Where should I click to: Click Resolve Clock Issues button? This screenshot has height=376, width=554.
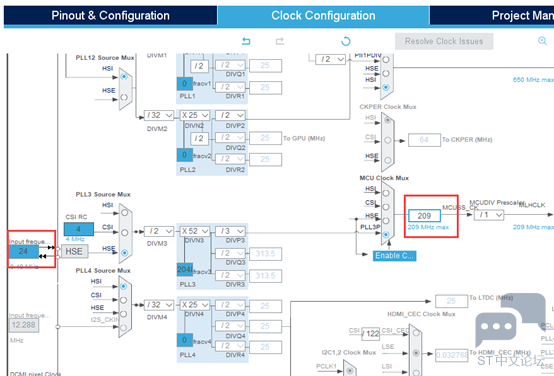tap(444, 41)
